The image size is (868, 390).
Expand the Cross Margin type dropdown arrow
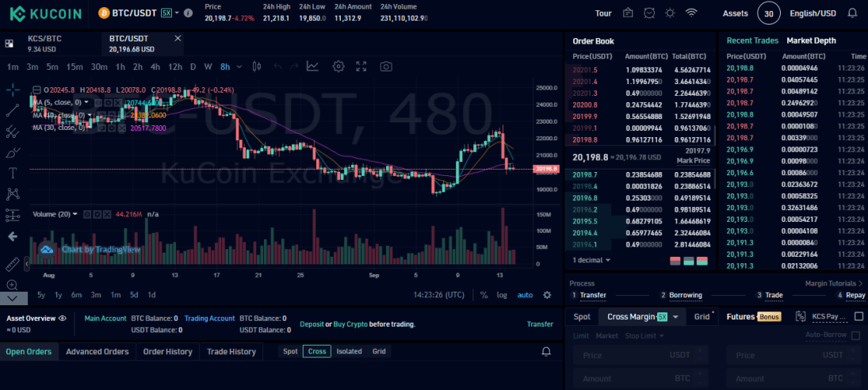[676, 317]
